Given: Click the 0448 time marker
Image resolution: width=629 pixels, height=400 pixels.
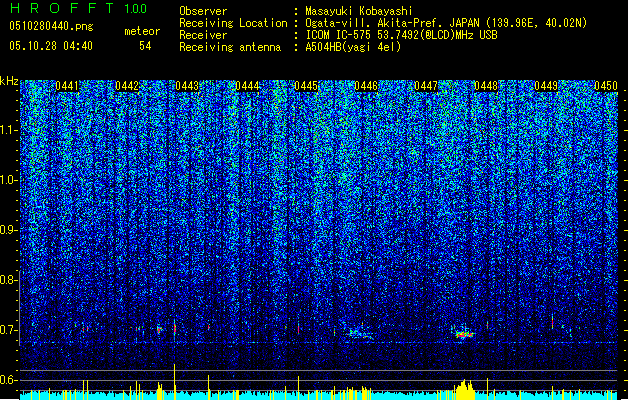Looking at the screenshot, I should (x=486, y=86).
